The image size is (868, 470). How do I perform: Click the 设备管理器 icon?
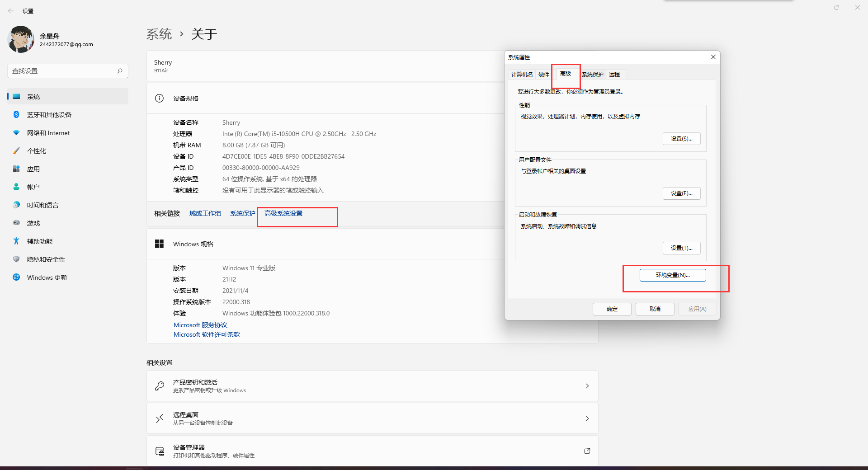(160, 451)
